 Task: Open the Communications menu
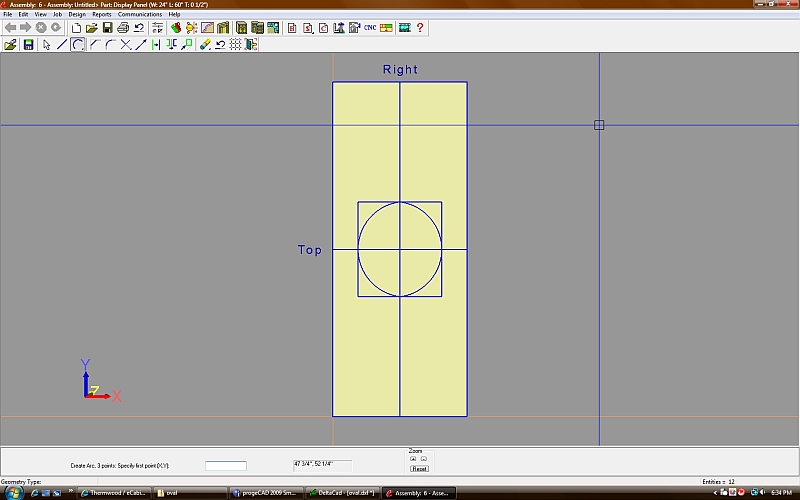click(140, 15)
